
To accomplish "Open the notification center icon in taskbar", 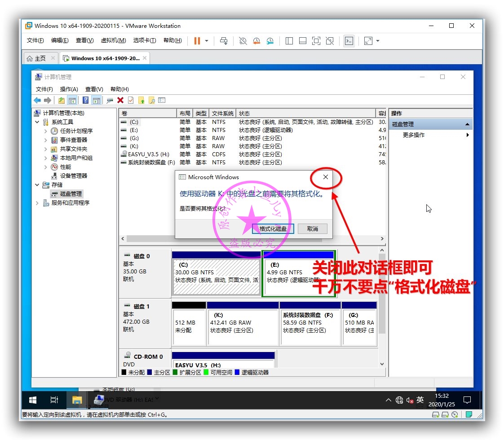I will click(467, 400).
